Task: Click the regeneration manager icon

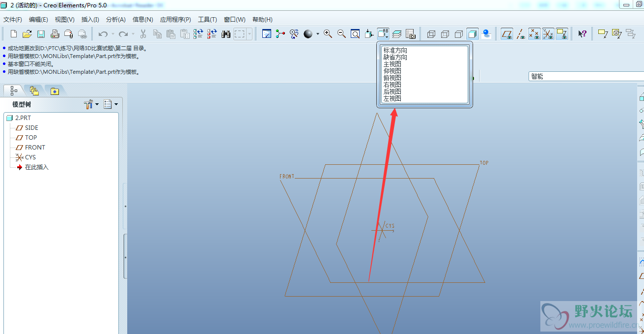Action: coord(212,34)
